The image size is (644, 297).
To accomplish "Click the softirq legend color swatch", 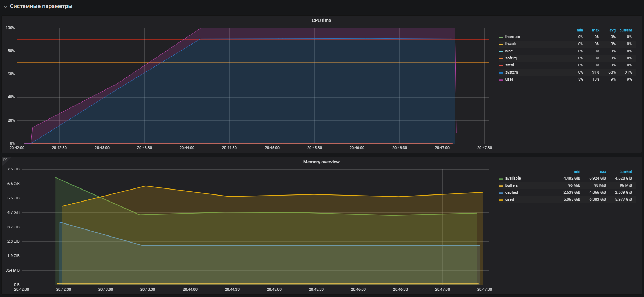I will tap(501, 58).
